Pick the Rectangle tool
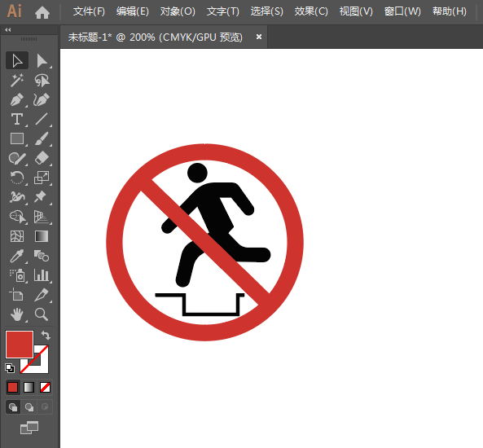Screen dimensions: 483x448 pos(17,138)
